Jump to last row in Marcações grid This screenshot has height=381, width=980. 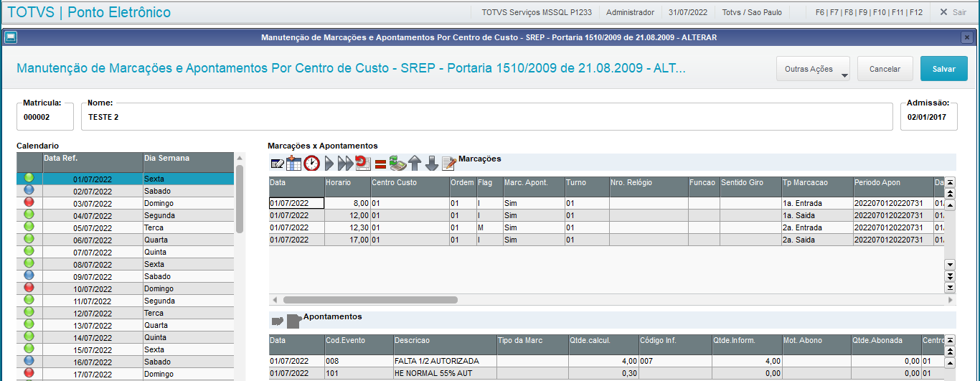[950, 287]
